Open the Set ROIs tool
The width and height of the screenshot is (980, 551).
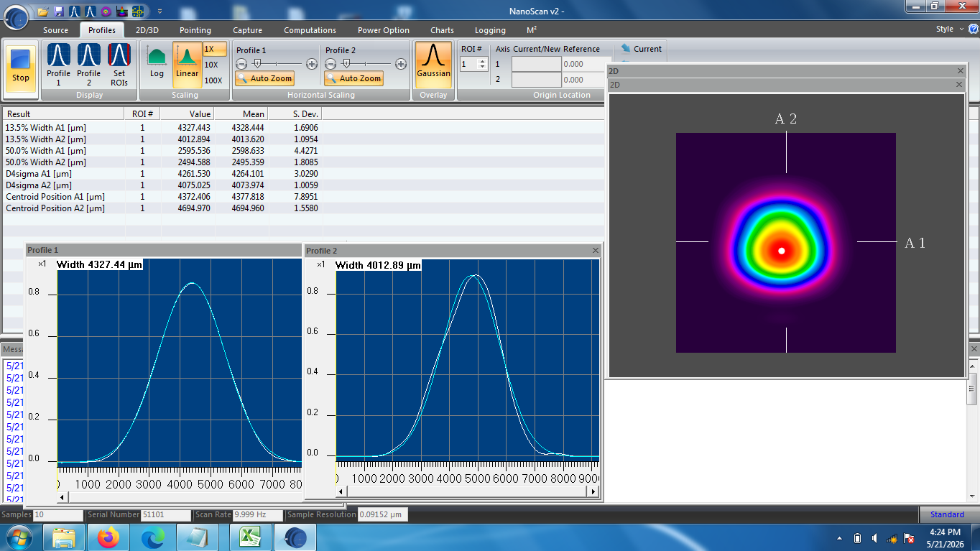pyautogui.click(x=119, y=65)
